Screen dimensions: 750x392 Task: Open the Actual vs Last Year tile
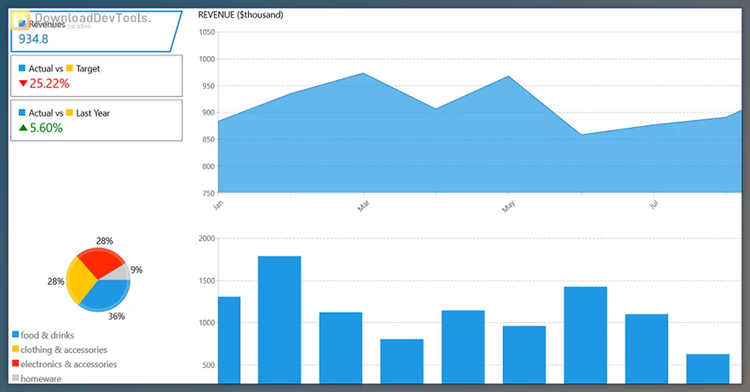[96, 120]
